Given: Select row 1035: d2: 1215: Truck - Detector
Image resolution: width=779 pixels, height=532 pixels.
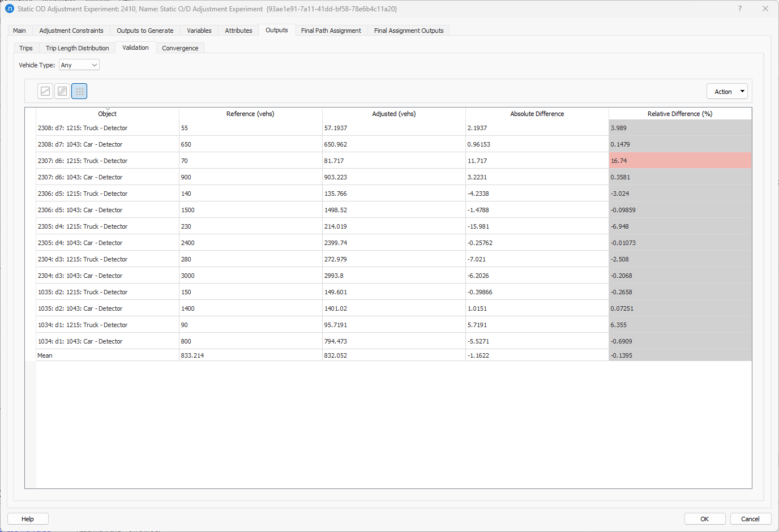Looking at the screenshot, I should click(x=108, y=292).
